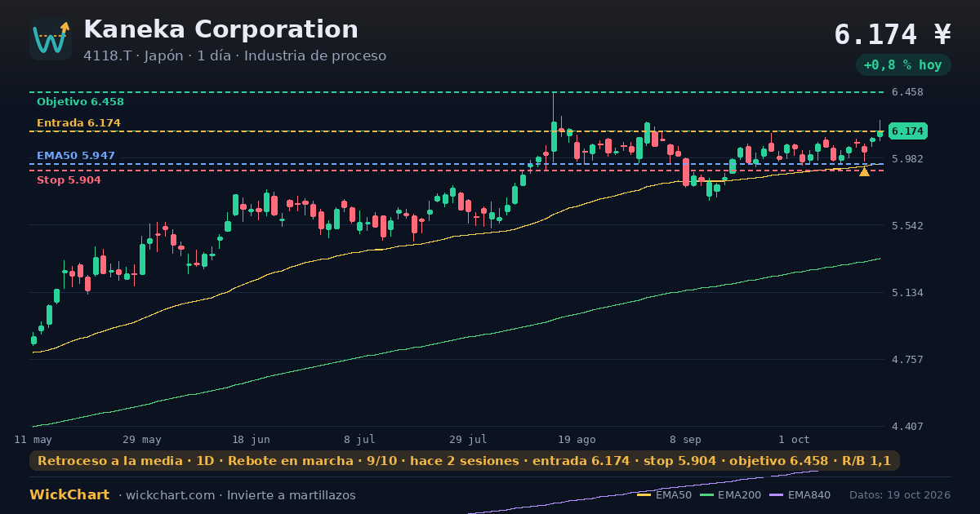Click the ticker line starting with 4118.T
Viewport: 980px width, 514px height.
coord(234,56)
